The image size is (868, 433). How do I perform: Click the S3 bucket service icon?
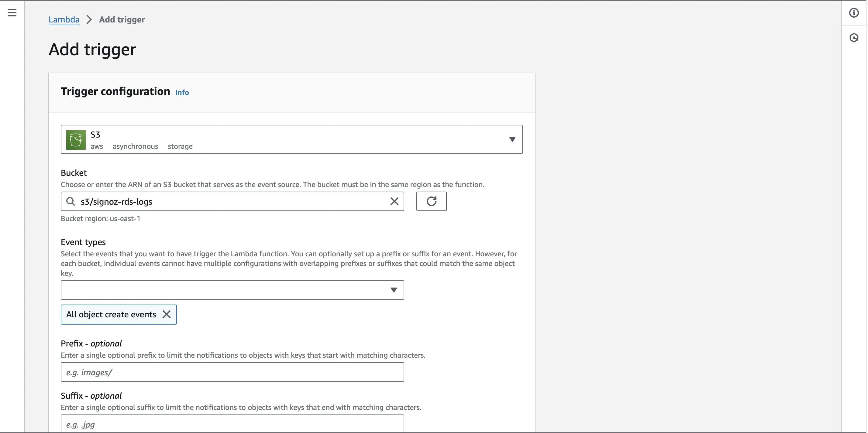(x=76, y=140)
